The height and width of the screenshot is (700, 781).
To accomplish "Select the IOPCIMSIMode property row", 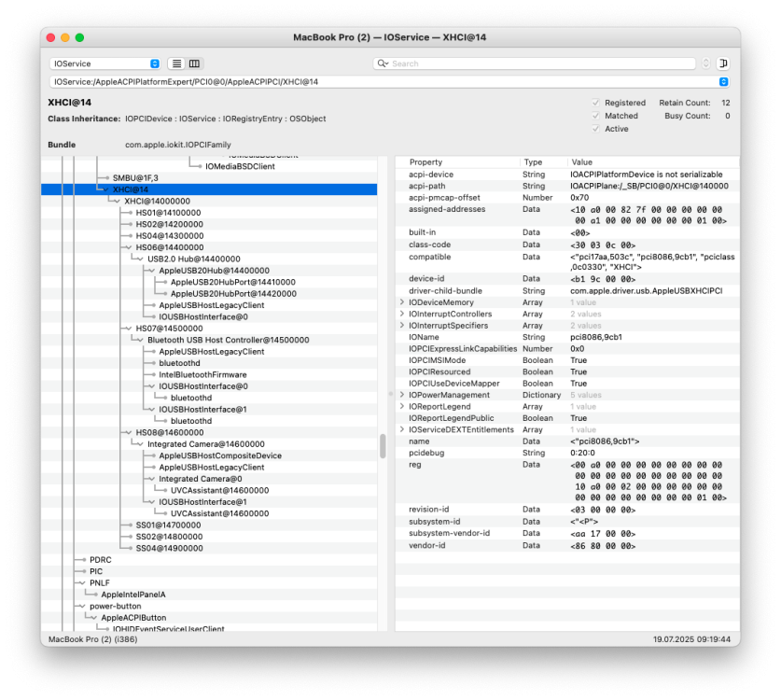I will 567,360.
